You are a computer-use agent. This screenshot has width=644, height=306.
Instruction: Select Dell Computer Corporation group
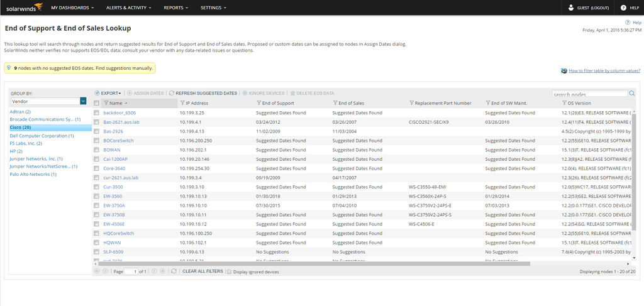(42, 135)
